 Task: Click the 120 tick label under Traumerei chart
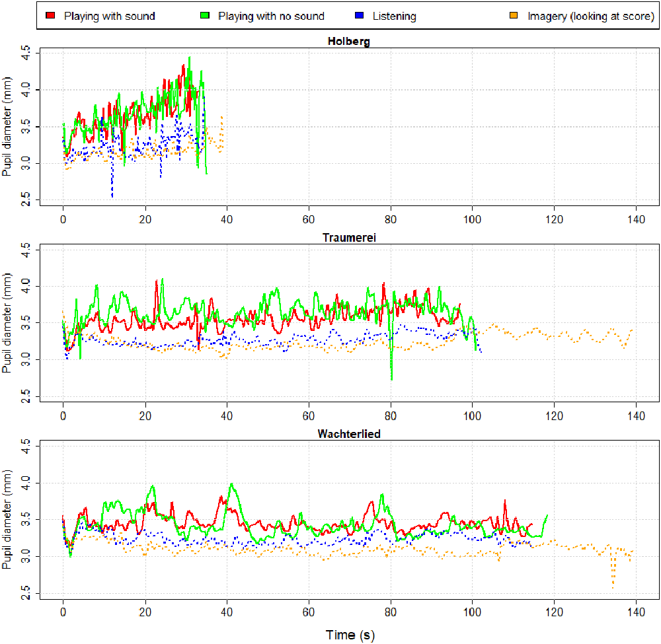point(554,416)
